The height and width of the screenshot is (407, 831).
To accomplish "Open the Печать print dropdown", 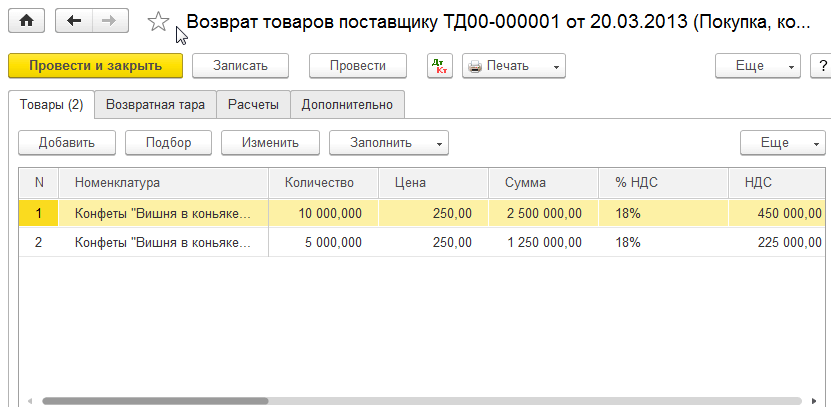I will click(514, 65).
